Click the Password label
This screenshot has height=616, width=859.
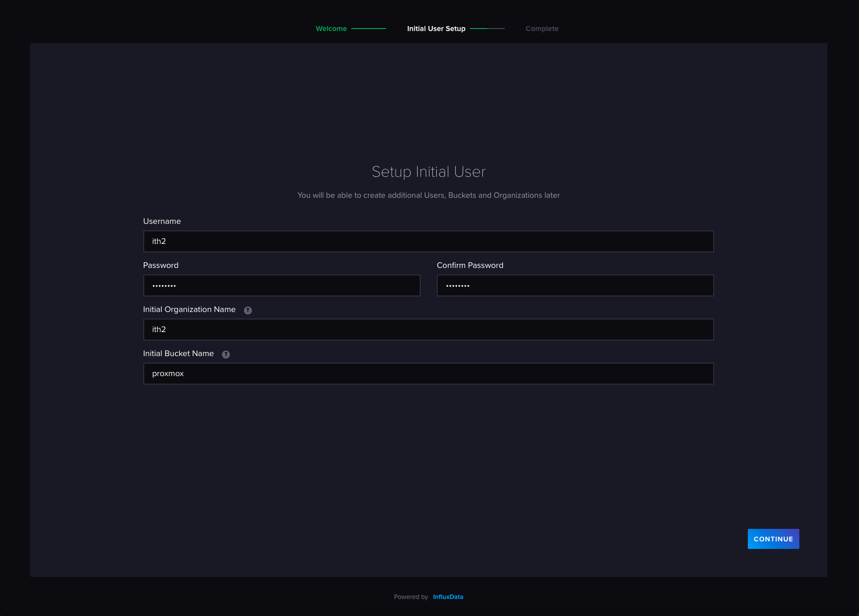(161, 265)
